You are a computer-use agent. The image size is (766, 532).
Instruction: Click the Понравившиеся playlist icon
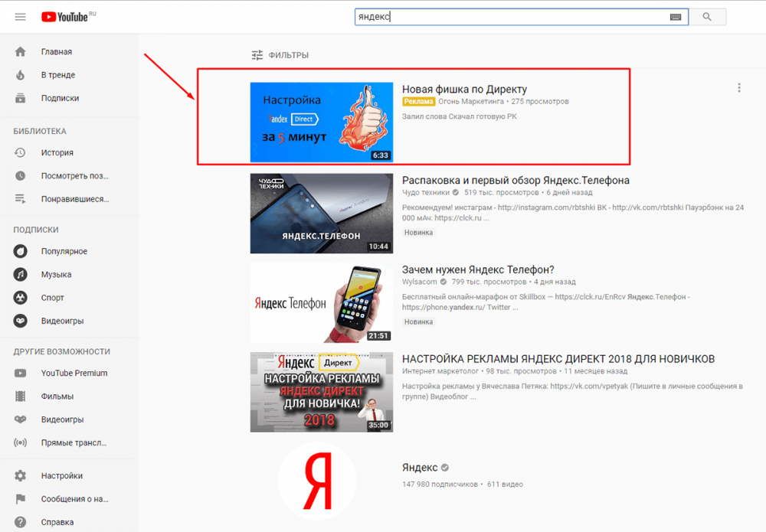pyautogui.click(x=20, y=199)
